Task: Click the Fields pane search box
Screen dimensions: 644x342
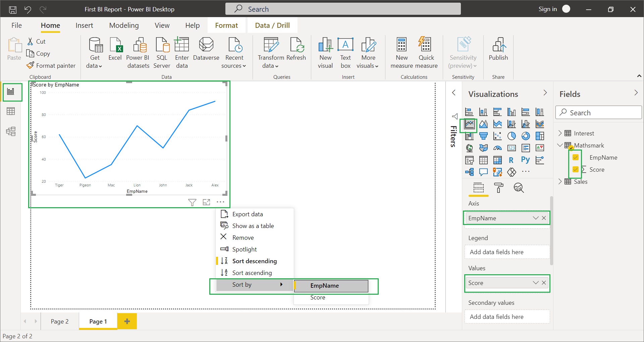Action: (599, 113)
